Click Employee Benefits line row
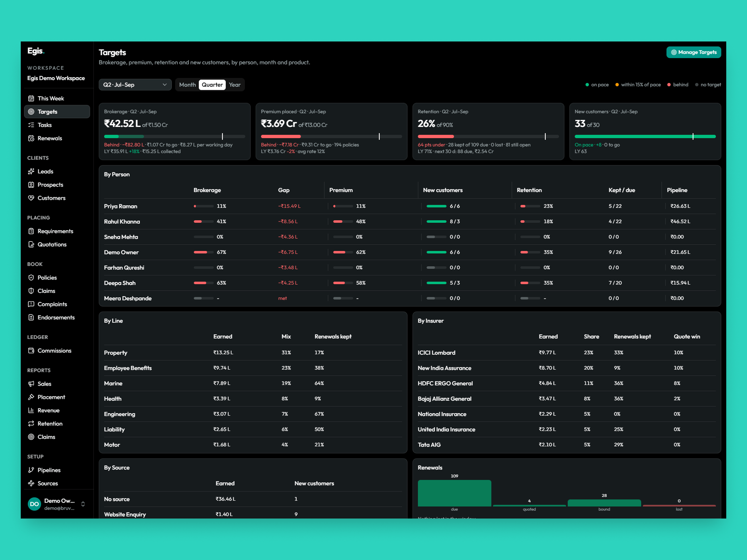 pyautogui.click(x=253, y=368)
